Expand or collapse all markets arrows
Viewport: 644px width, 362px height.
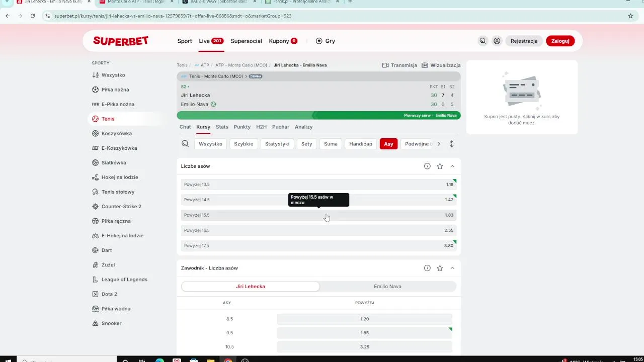pos(451,144)
